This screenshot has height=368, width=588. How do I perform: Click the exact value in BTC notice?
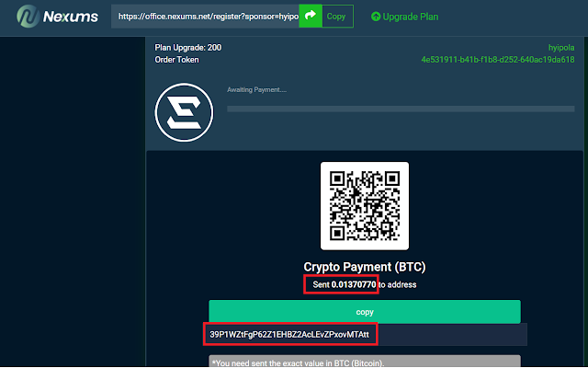pos(365,362)
